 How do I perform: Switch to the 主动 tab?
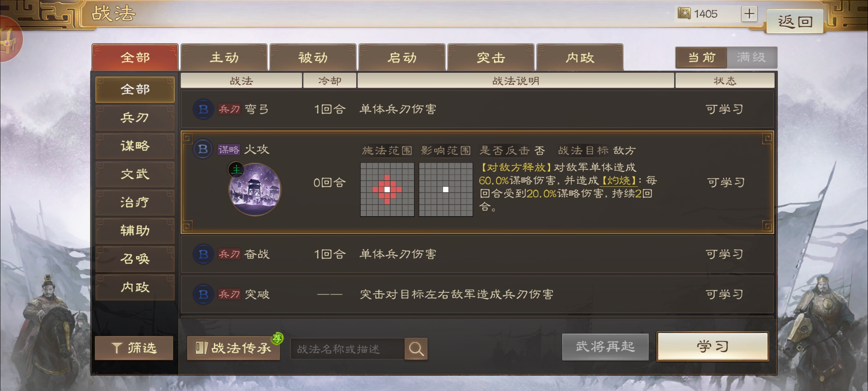224,57
